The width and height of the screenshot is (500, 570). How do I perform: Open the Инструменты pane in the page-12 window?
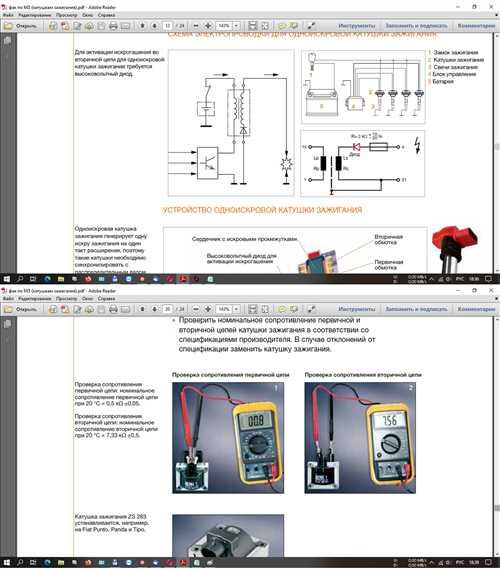(x=356, y=26)
